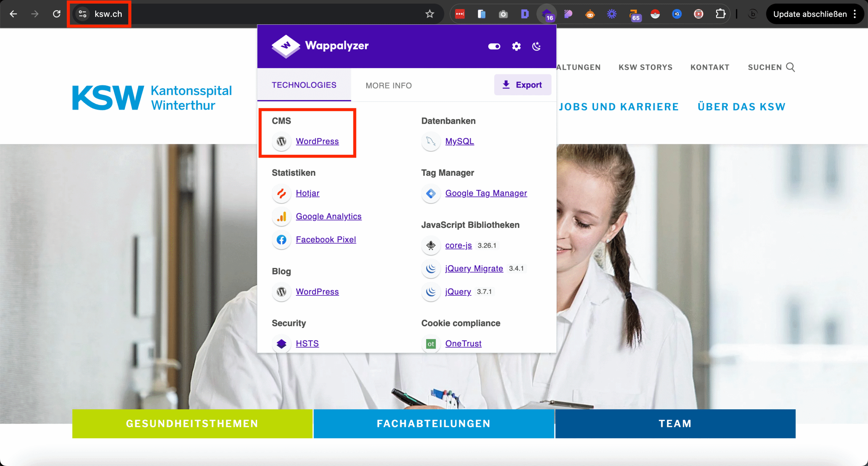Toggle the Wappalyzer enable switch
Screen dimensions: 868x466
pyautogui.click(x=494, y=46)
